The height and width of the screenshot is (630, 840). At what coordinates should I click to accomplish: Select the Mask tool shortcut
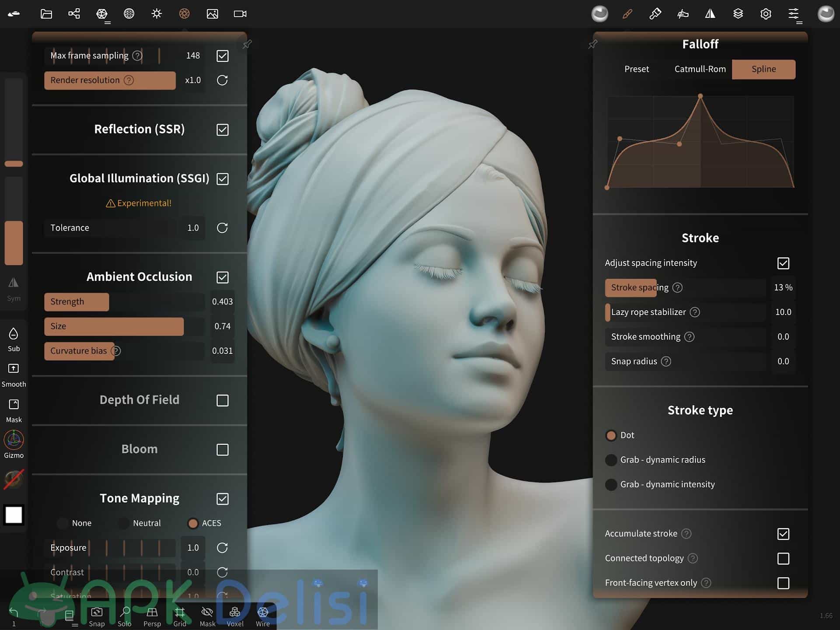coord(14,411)
